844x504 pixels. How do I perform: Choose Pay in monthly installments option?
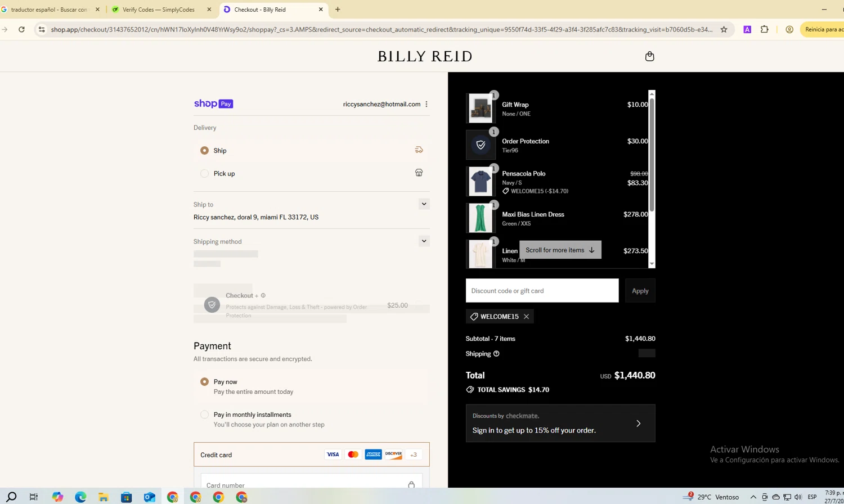[204, 415]
